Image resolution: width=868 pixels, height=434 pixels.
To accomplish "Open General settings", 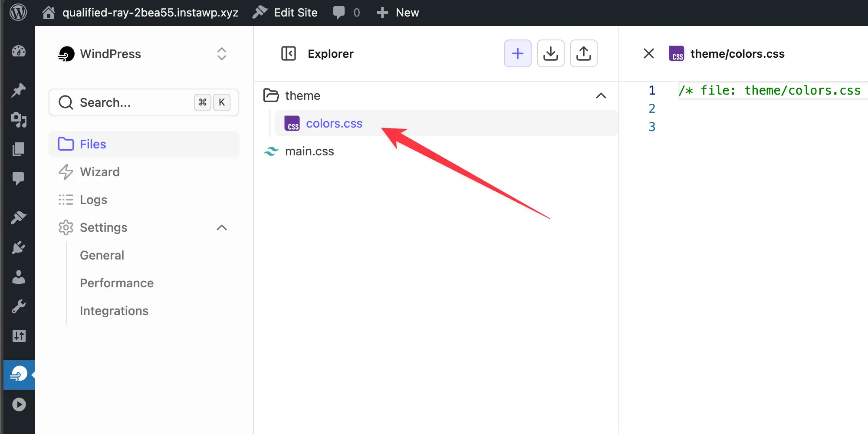I will coord(102,255).
